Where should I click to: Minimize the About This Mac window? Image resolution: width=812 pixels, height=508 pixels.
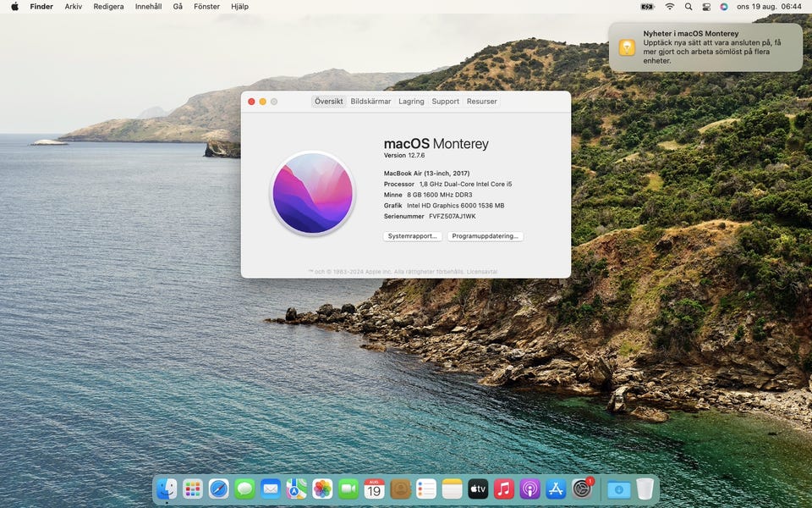[x=263, y=102]
